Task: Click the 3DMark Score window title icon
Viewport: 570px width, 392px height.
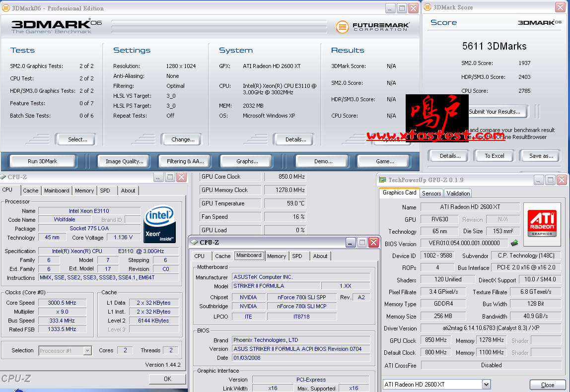Action: pos(427,7)
